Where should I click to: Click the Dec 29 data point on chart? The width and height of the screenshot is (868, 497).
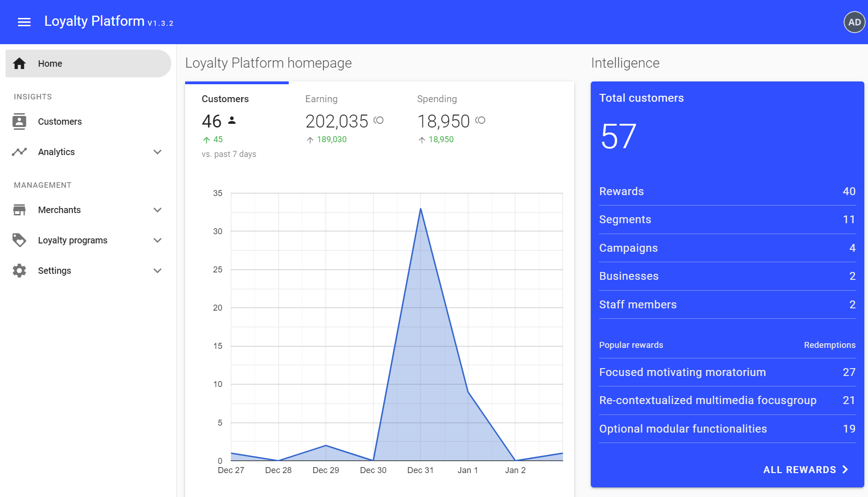pos(326,445)
